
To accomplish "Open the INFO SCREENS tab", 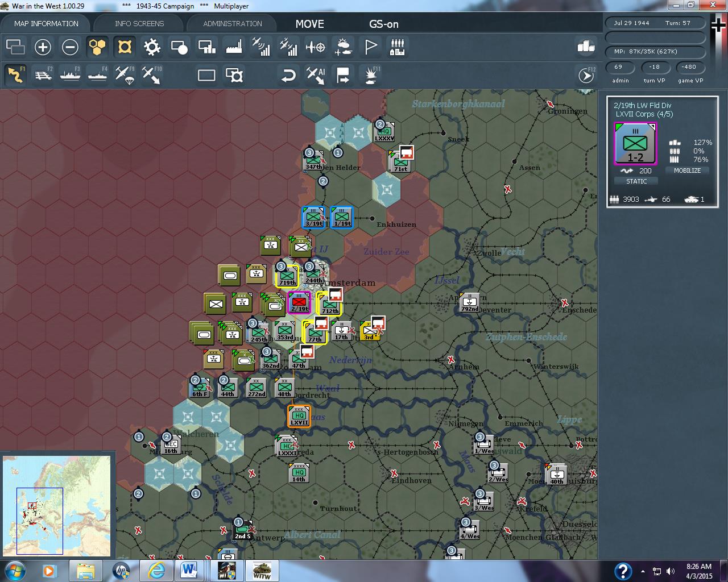I will click(139, 23).
